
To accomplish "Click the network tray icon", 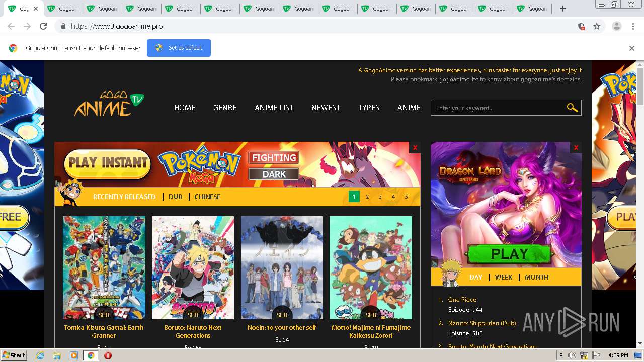I will point(584,355).
